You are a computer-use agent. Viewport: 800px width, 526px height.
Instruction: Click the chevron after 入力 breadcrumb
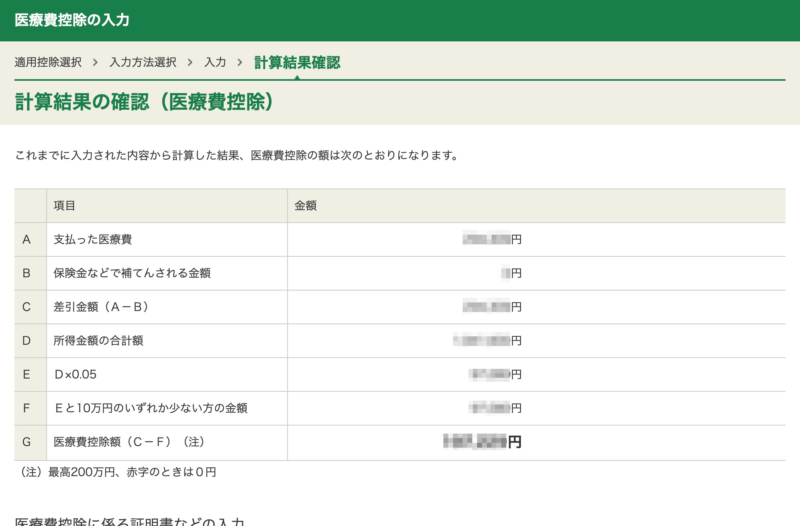240,62
